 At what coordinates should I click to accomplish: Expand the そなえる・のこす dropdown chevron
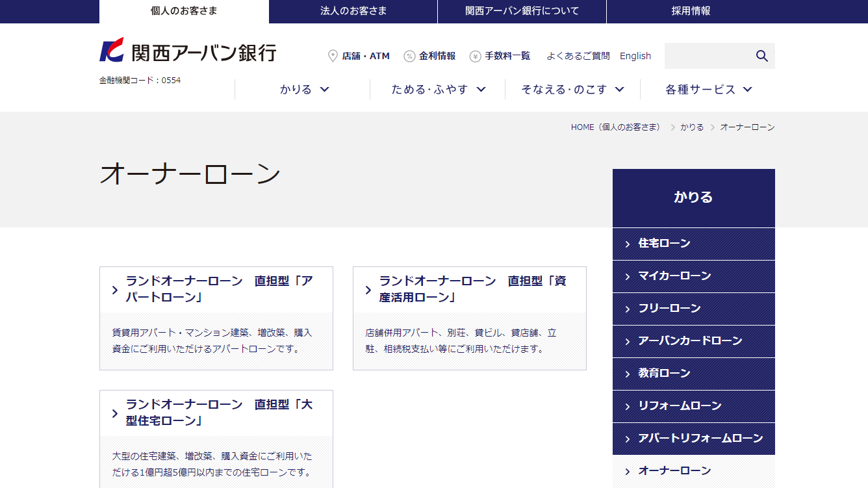619,89
